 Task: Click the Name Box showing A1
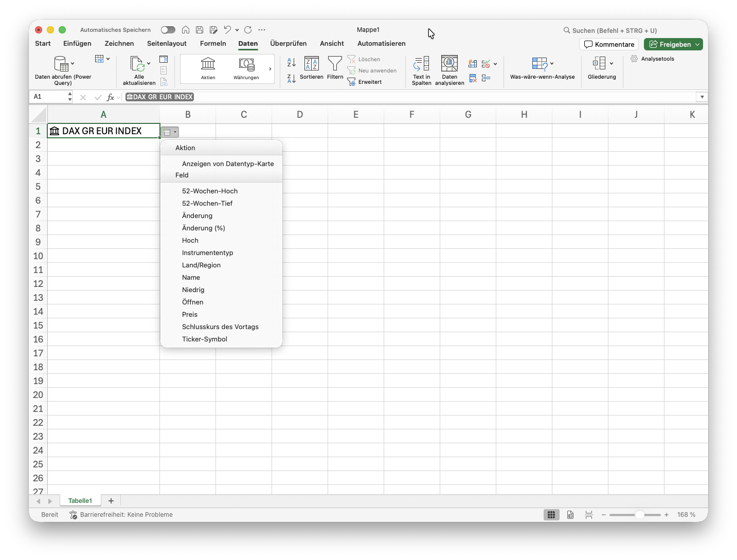click(50, 97)
